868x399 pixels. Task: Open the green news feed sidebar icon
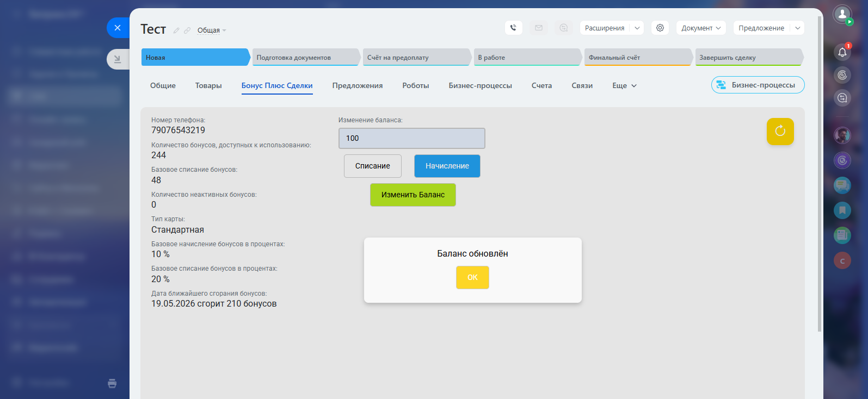(x=842, y=235)
